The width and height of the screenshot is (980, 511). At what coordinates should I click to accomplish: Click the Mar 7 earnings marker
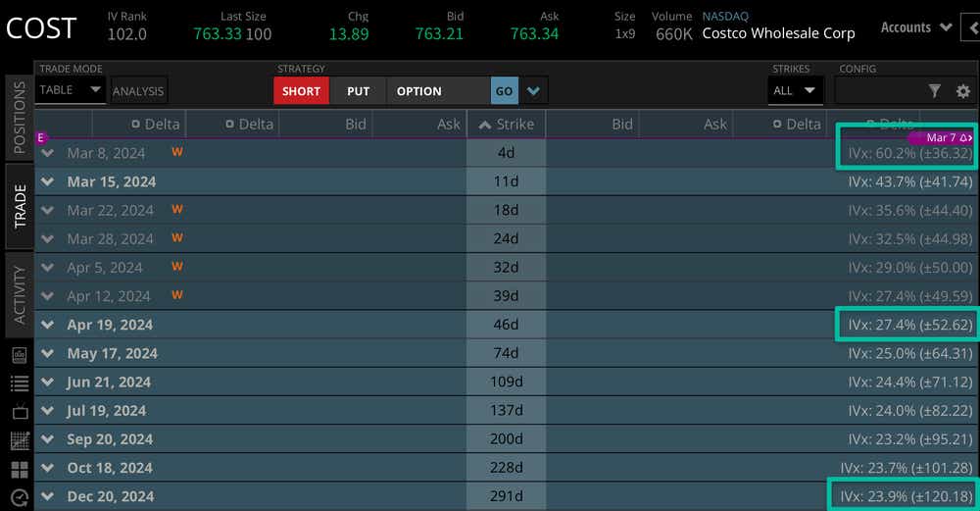[946, 138]
